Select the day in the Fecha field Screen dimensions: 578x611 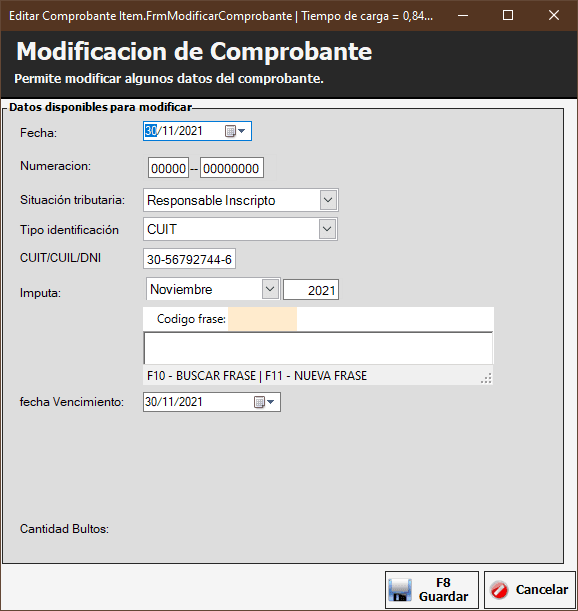pyautogui.click(x=151, y=131)
